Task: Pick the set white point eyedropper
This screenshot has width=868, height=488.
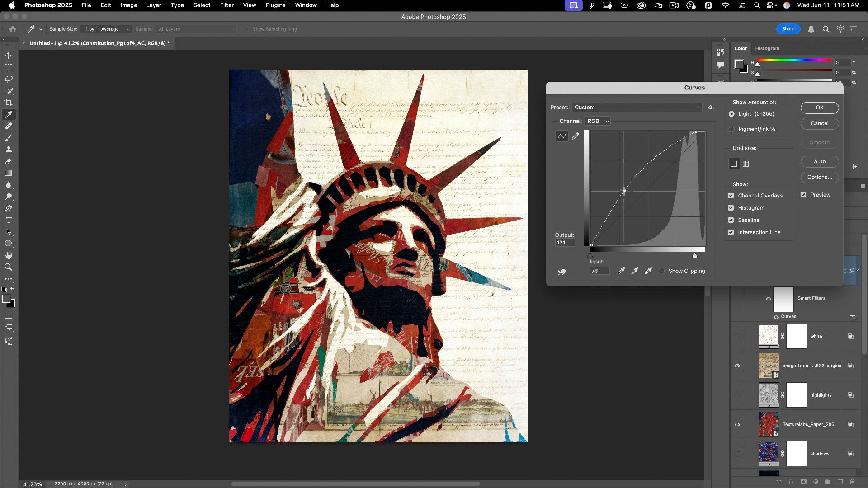Action: tap(648, 271)
